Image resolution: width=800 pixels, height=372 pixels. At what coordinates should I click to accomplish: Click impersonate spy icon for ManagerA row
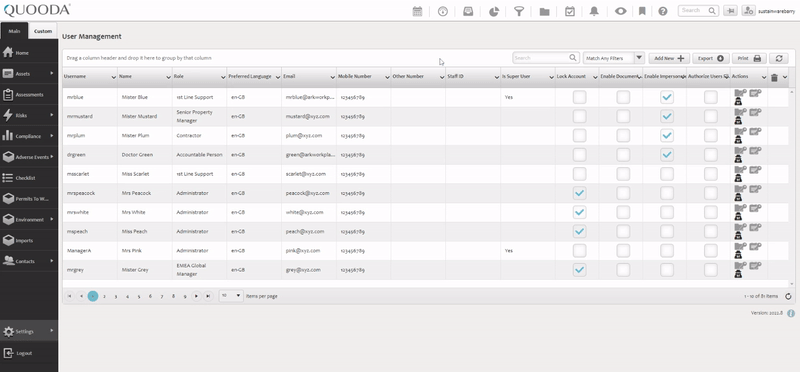[738, 255]
